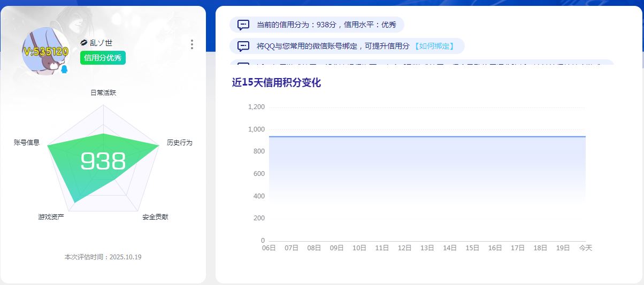Viewport: 644px width, 285px height.
Task: Click the QQ penguin badge on avatar
Action: pos(64,69)
